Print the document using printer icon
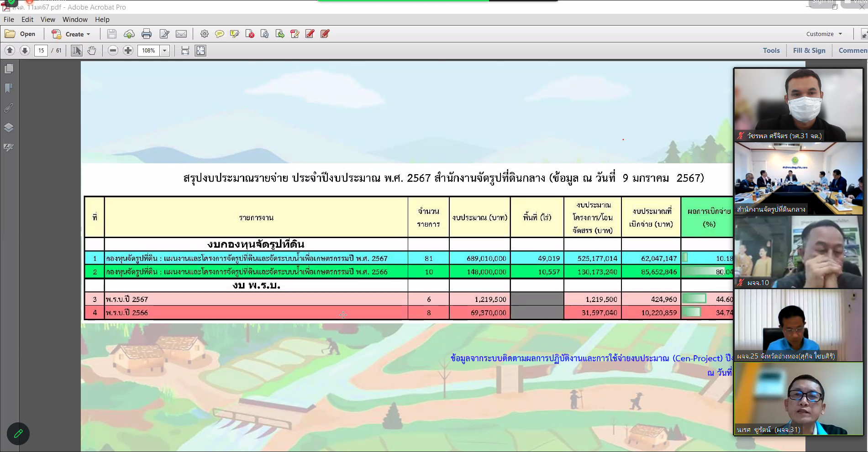Image resolution: width=868 pixels, height=452 pixels. [x=147, y=34]
